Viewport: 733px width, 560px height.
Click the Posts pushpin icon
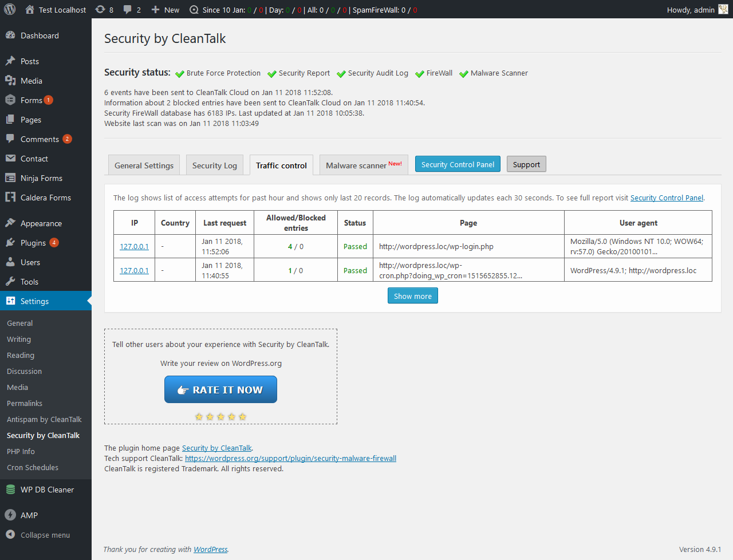click(x=10, y=61)
